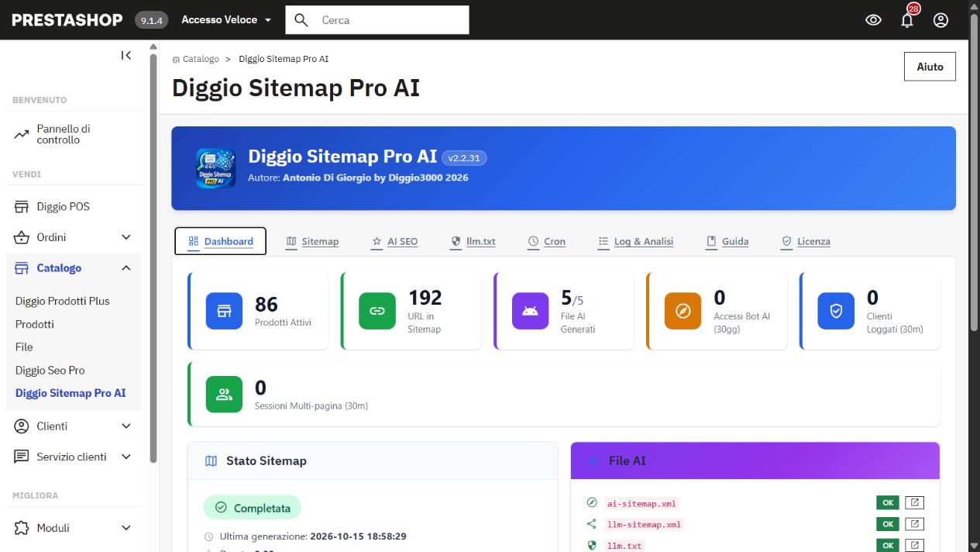Open the Licenza tab
The width and height of the screenshot is (980, 552).
click(806, 241)
